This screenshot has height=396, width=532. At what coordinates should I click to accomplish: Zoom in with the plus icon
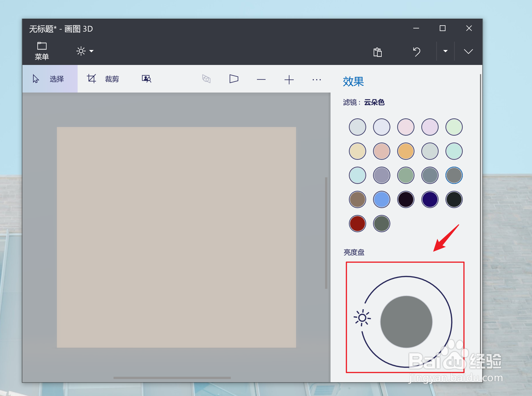coord(289,80)
